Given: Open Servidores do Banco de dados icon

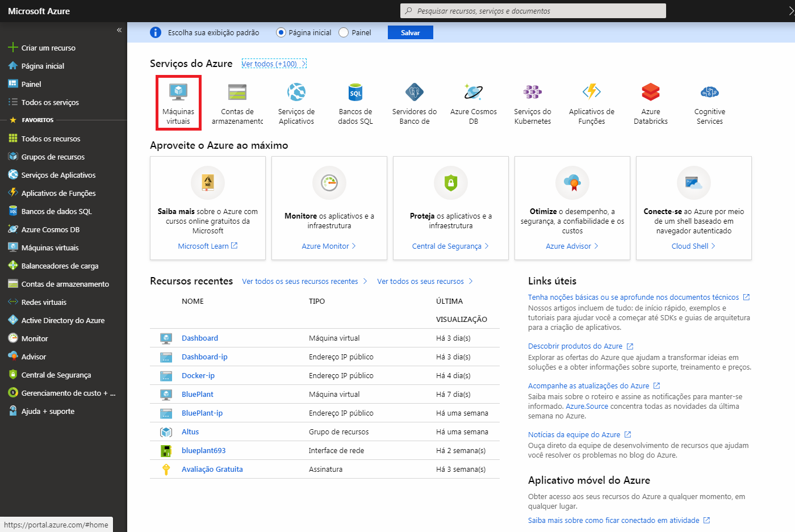Looking at the screenshot, I should 415,91.
